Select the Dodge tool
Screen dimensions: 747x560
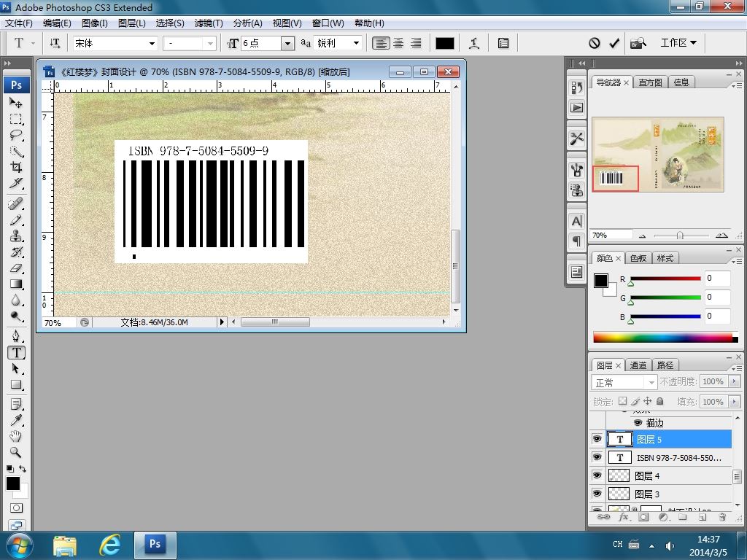[16, 316]
